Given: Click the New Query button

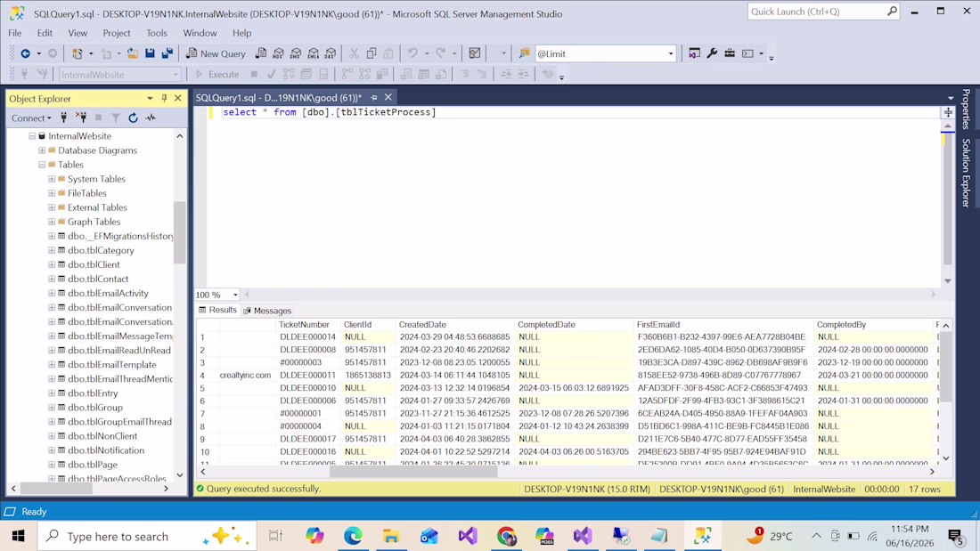Looking at the screenshot, I should (x=216, y=53).
